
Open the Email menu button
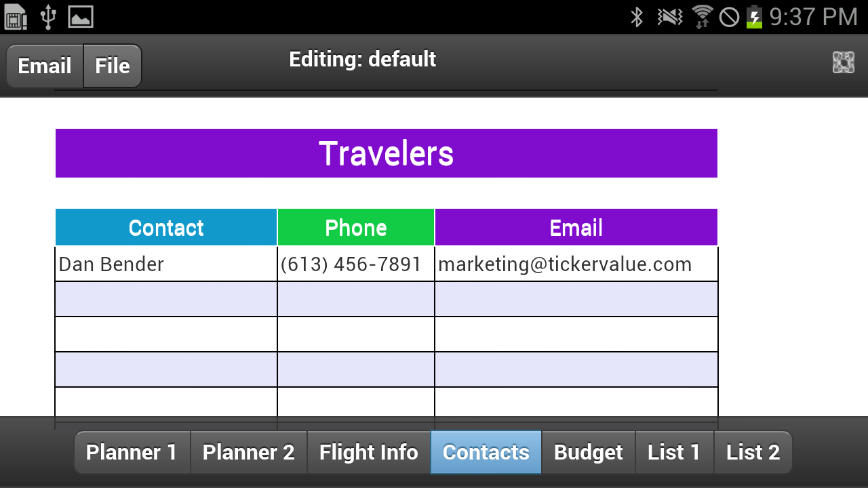[45, 66]
